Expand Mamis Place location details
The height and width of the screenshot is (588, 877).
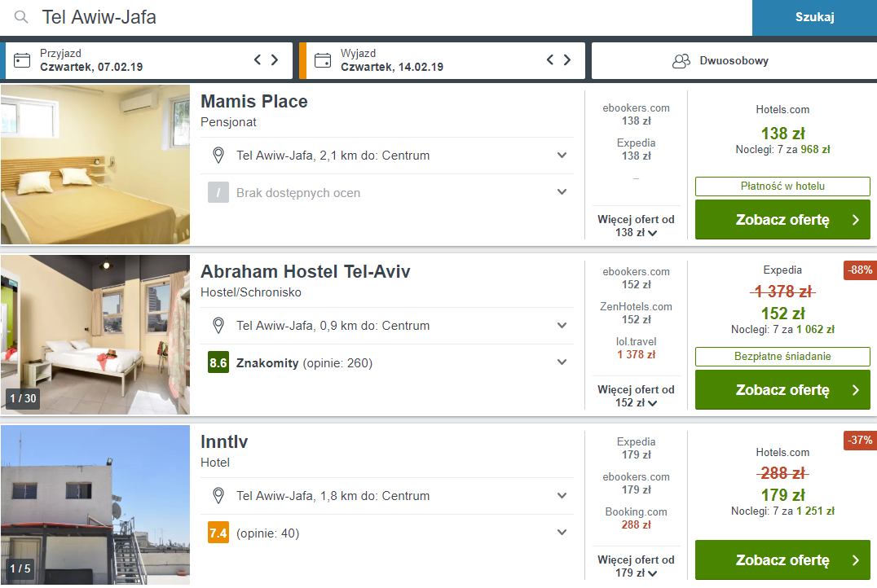[x=562, y=156]
